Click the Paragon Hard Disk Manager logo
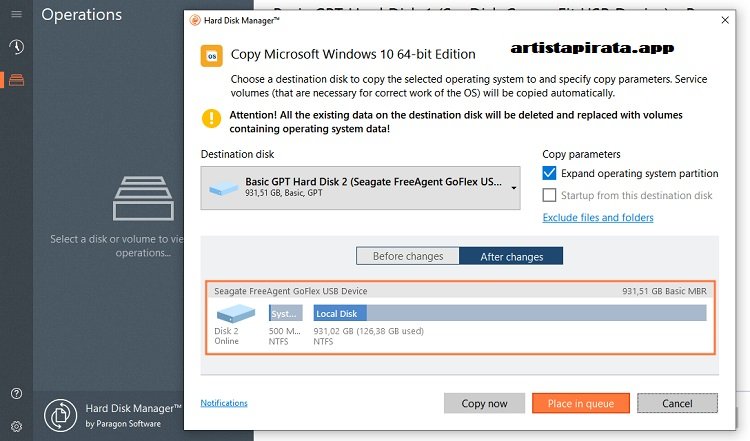 [x=60, y=415]
